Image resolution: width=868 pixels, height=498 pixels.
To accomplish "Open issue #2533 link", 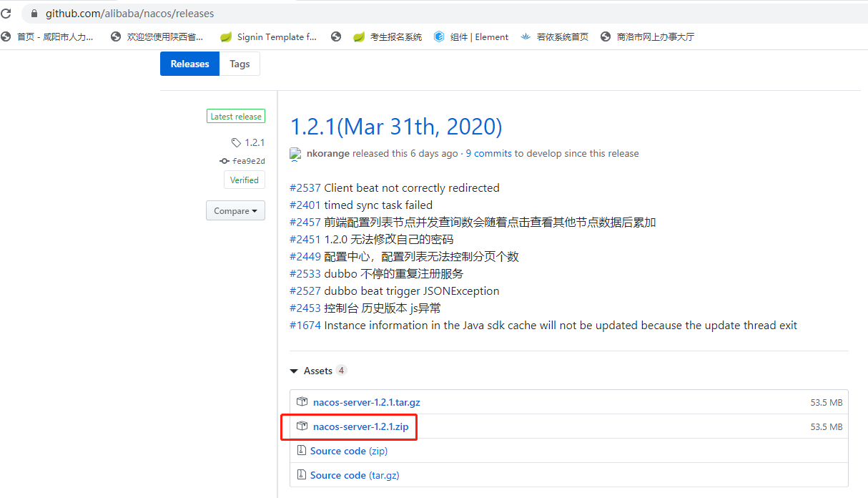I will pyautogui.click(x=305, y=274).
